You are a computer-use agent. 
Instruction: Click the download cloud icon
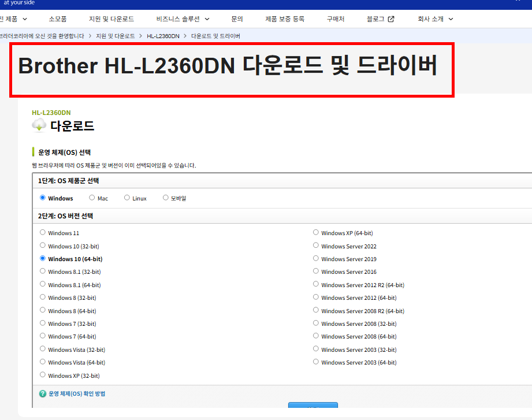(39, 125)
